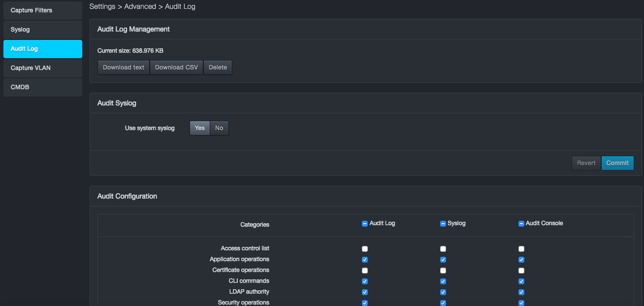644x306 pixels.
Task: Click the Revert button
Action: [586, 163]
